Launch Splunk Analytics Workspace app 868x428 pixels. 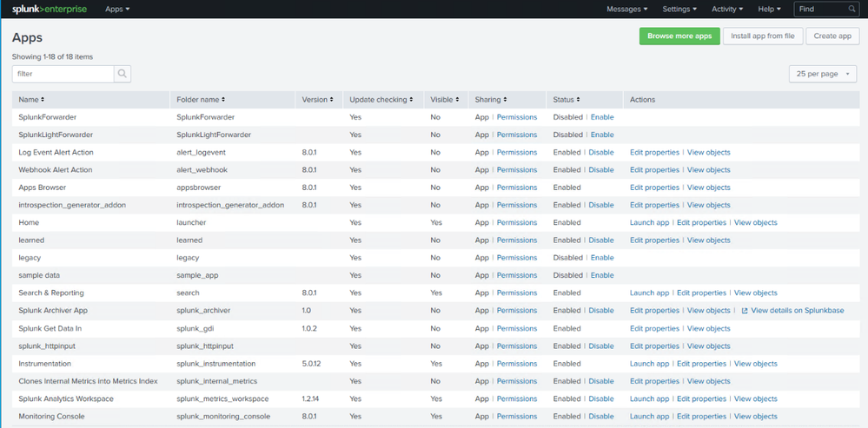click(x=649, y=398)
